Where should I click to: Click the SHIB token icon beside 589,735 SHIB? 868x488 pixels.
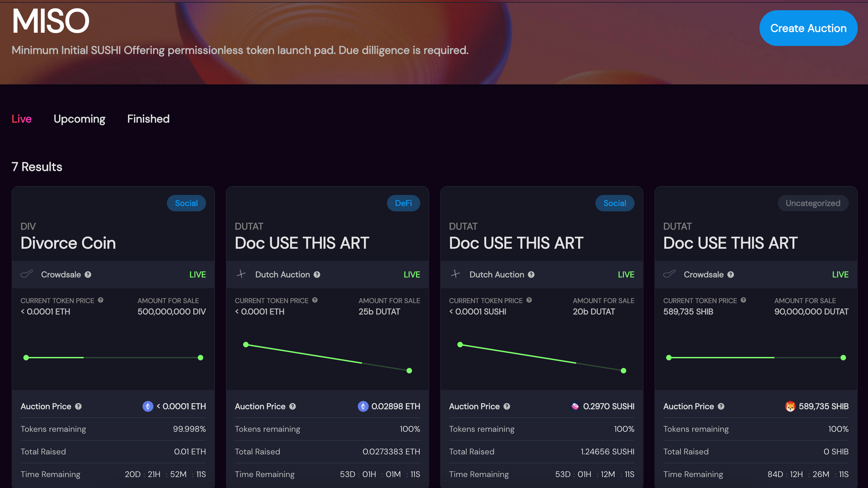790,406
